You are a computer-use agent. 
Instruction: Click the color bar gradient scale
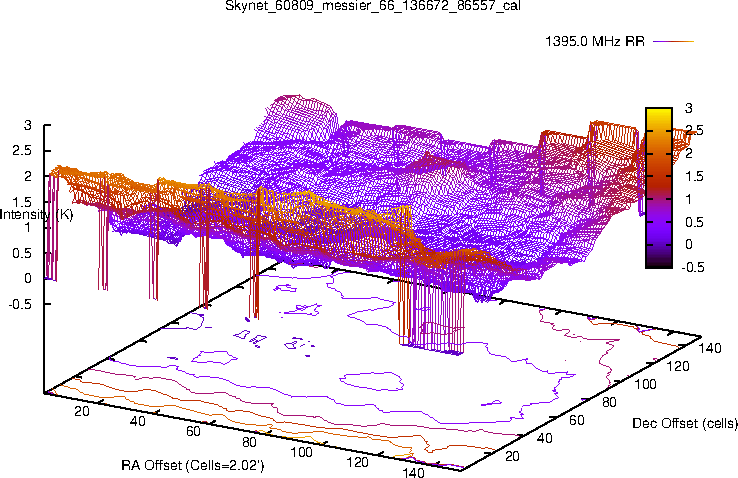(x=659, y=188)
